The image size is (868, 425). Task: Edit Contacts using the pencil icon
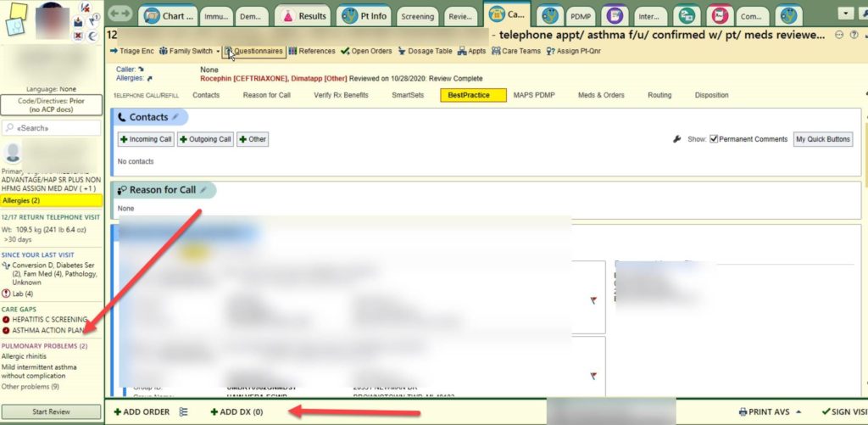(x=175, y=117)
